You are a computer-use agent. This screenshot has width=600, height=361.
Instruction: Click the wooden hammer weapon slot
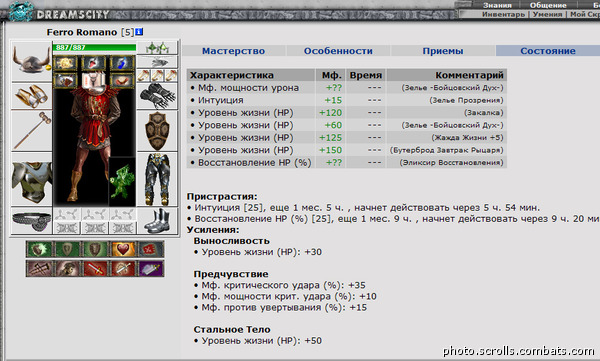pyautogui.click(x=31, y=131)
